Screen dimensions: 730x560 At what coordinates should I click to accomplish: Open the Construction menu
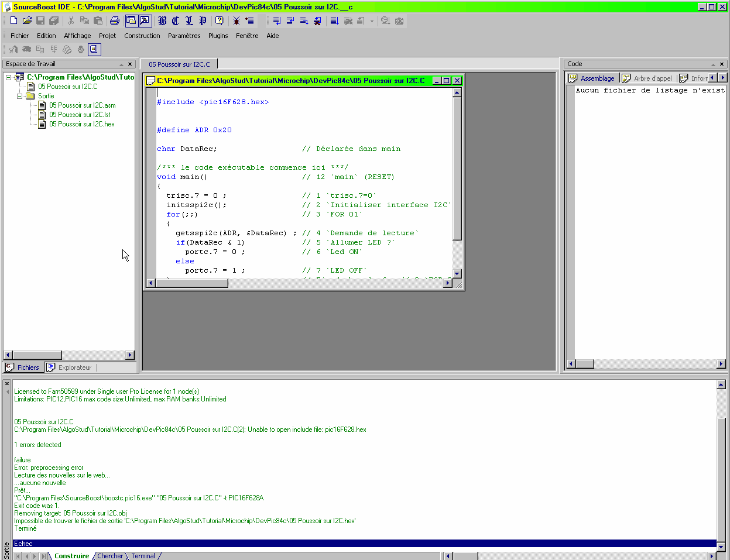(142, 36)
